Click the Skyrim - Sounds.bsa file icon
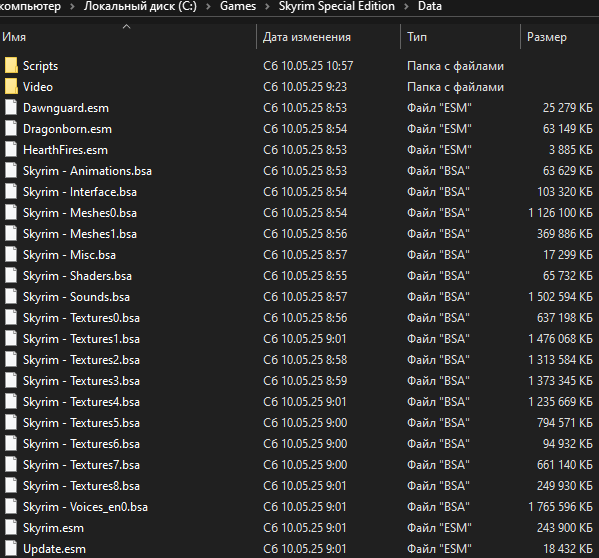This screenshot has width=599, height=558. click(11, 297)
